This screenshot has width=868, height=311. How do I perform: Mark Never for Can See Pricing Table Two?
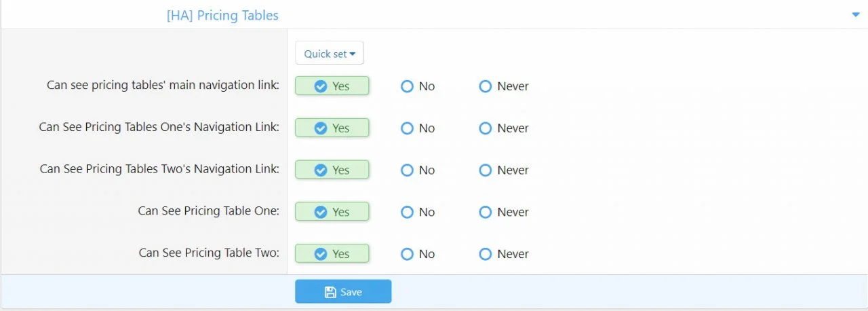pos(485,254)
